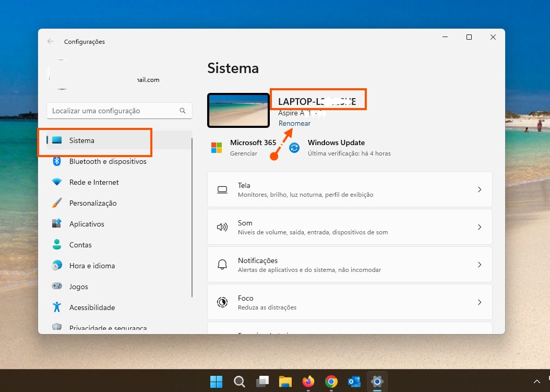Select Rede e Internet in sidebar
Image resolution: width=550 pixels, height=392 pixels.
coord(119,182)
